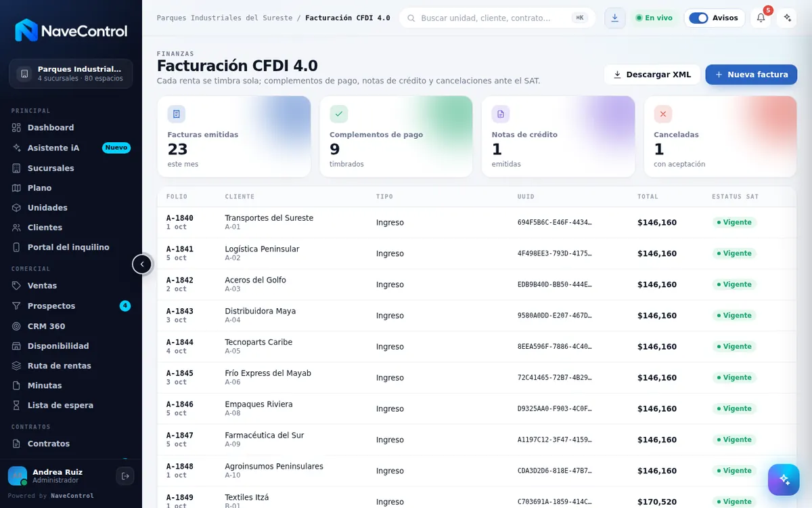Click client Agroinsumos Peninsulares
The image size is (812, 508).
pos(274,467)
